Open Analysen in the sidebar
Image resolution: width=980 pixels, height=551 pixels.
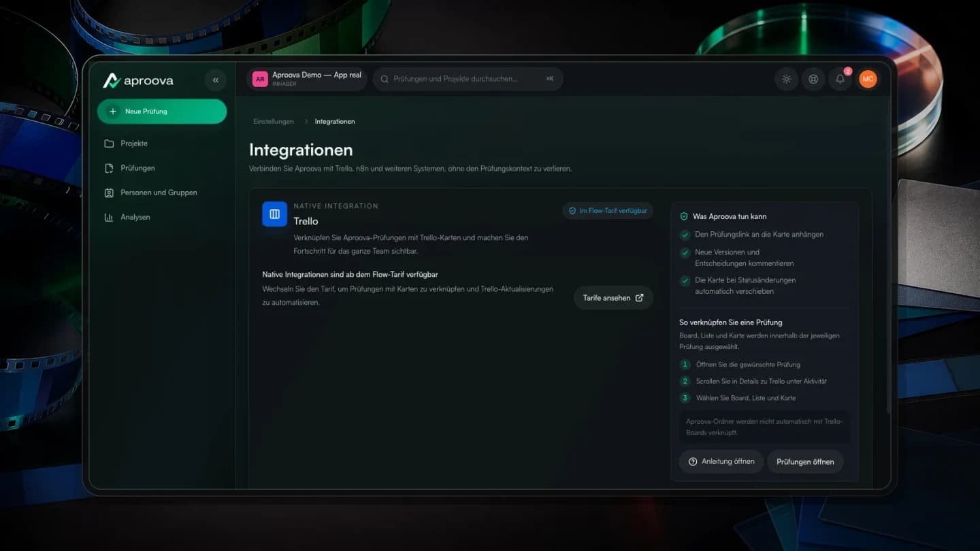click(162, 217)
